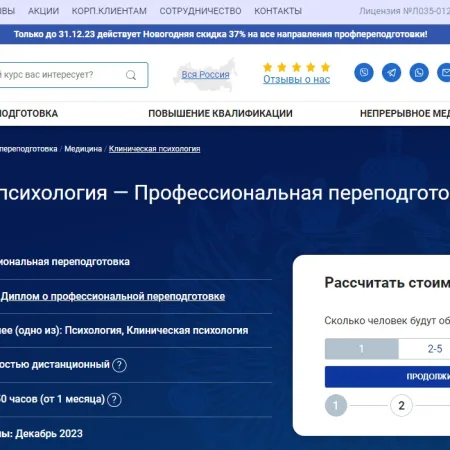This screenshot has width=450, height=450.
Task: Click the ПРОДОЛЖИТЬ button in calculator
Action: (387, 377)
